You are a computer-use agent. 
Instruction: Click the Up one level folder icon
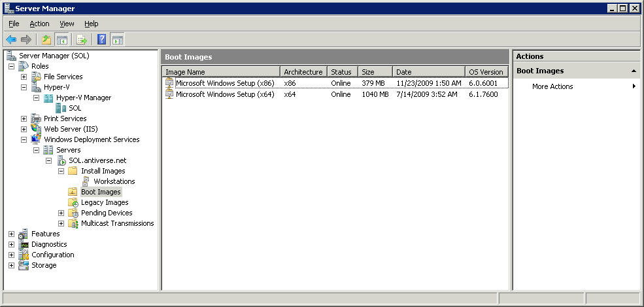coord(46,39)
